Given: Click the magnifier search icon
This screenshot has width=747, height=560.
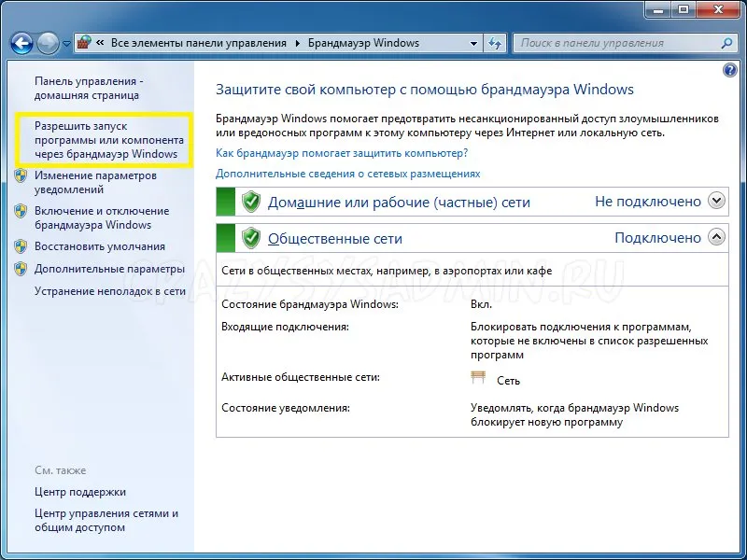Looking at the screenshot, I should point(726,43).
